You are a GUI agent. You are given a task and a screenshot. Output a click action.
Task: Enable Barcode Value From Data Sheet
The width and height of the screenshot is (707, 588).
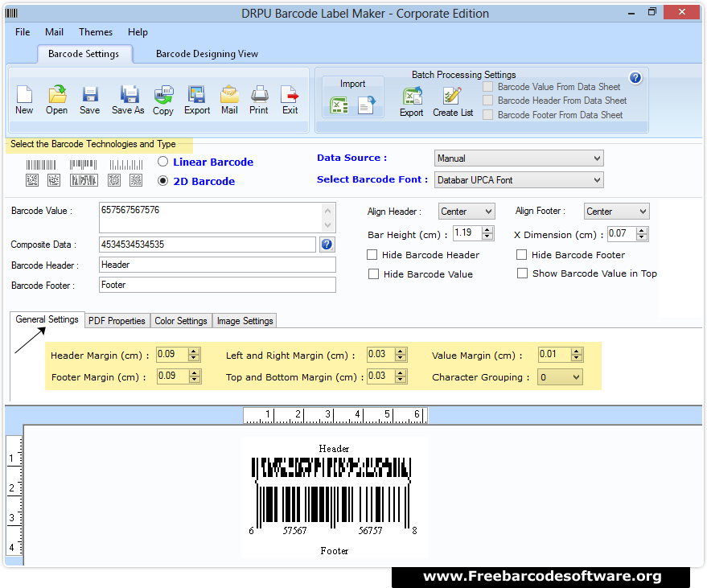click(x=488, y=87)
